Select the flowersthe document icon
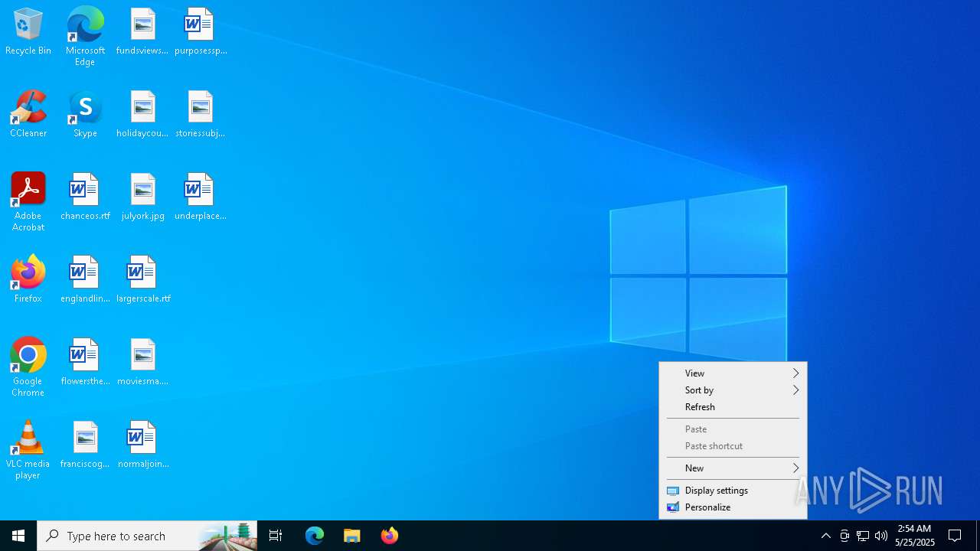This screenshot has width=980, height=551. [x=85, y=363]
